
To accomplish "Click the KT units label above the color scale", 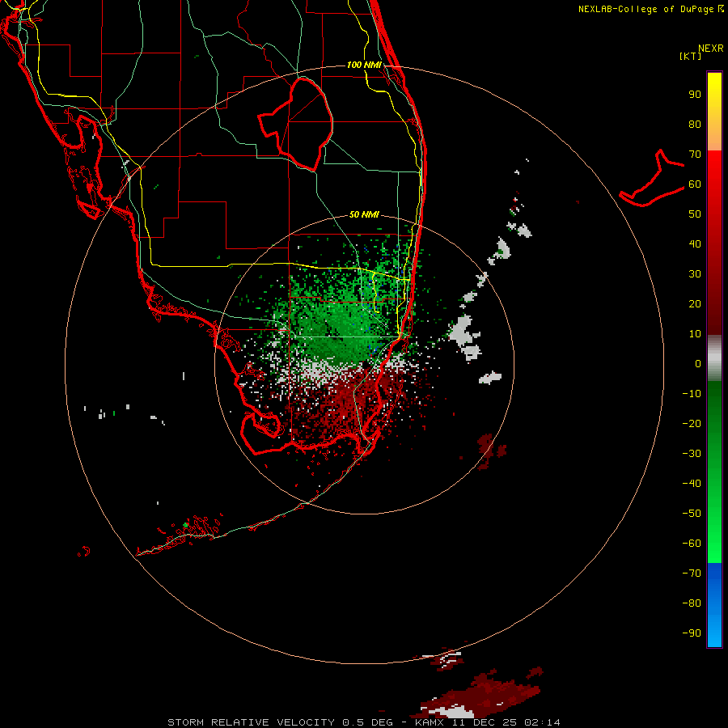I will pyautogui.click(x=690, y=56).
